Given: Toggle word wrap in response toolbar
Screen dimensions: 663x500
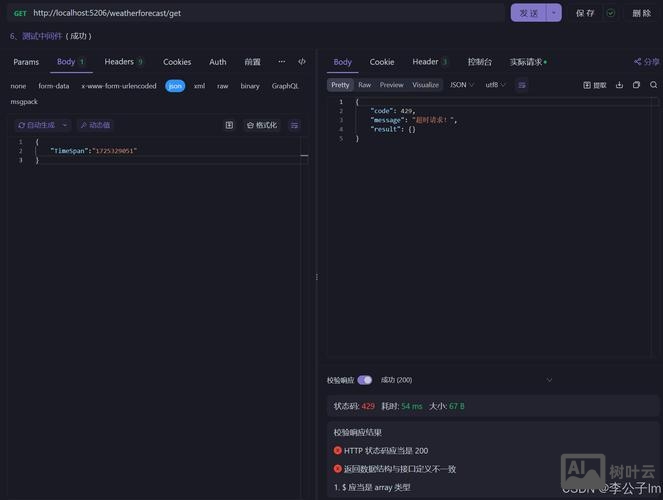Looking at the screenshot, I should [x=523, y=85].
